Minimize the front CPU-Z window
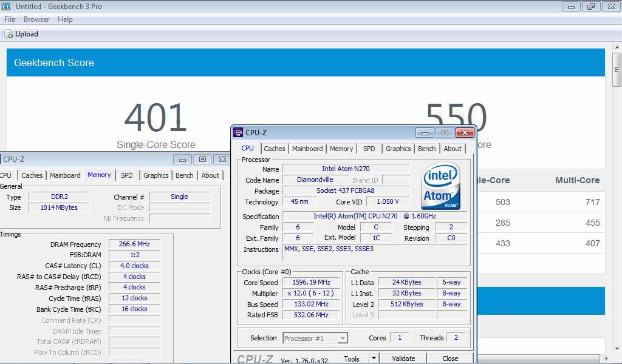 425,133
